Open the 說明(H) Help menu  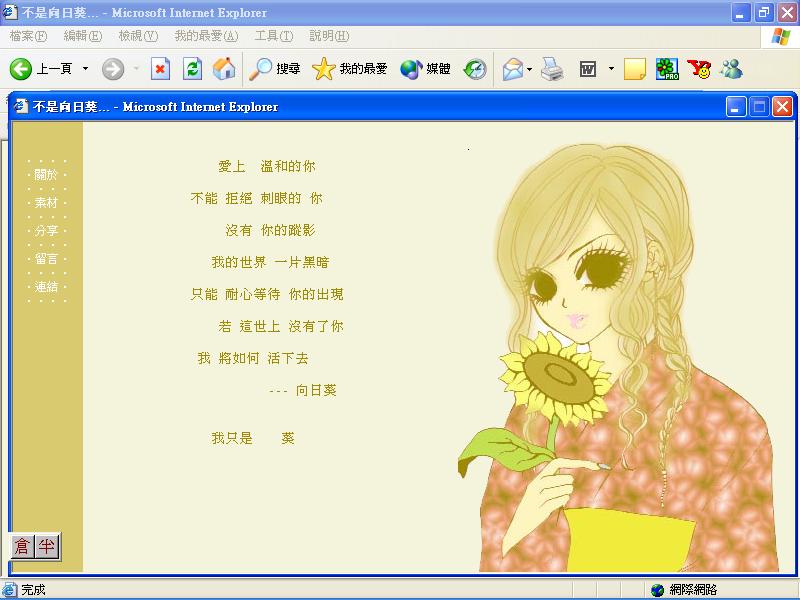tap(329, 36)
